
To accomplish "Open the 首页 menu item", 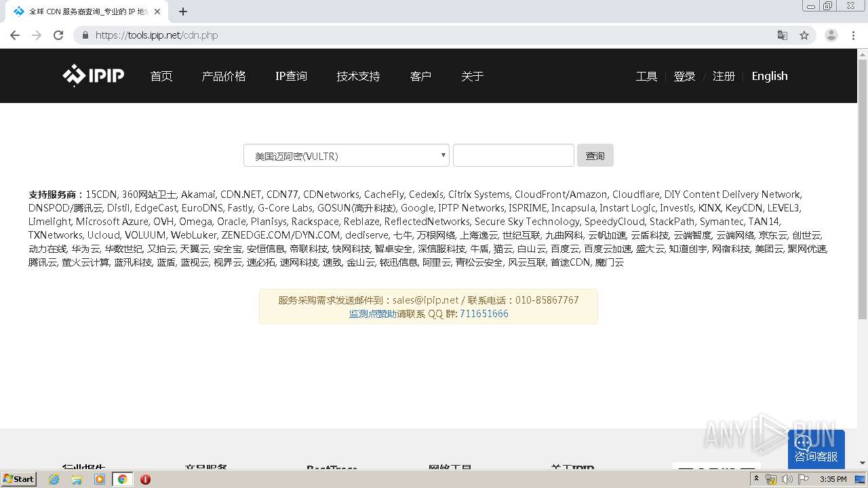I will 161,76.
